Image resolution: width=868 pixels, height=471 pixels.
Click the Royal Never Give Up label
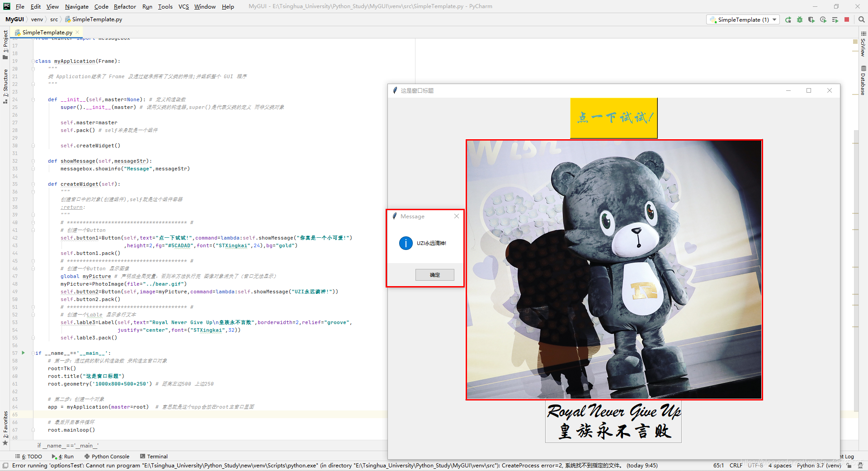click(613, 422)
